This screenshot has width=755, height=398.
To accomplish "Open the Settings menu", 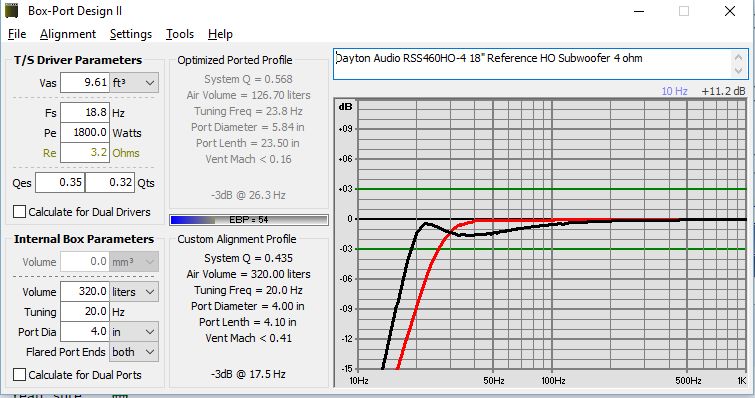I will coord(130,34).
